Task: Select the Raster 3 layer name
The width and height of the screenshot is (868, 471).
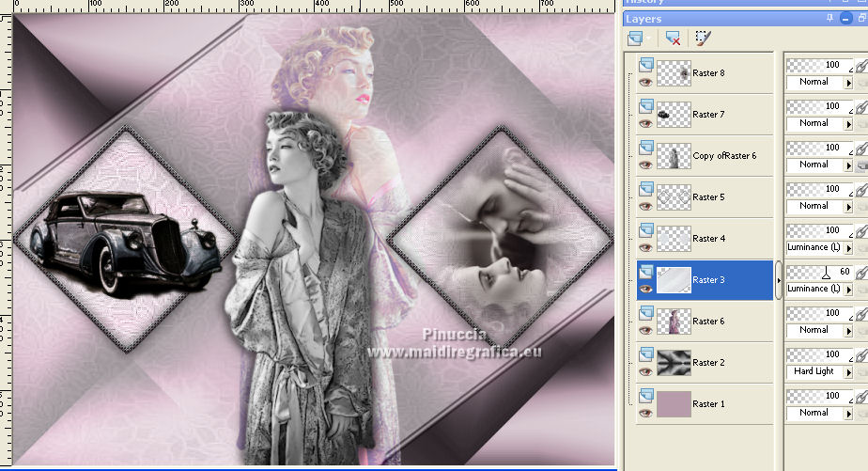Action: tap(708, 280)
